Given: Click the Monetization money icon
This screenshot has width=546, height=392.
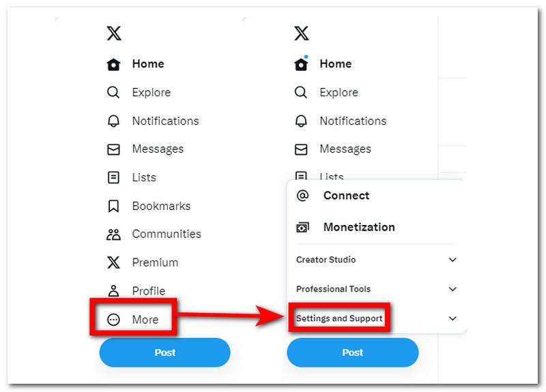Looking at the screenshot, I should click(302, 227).
